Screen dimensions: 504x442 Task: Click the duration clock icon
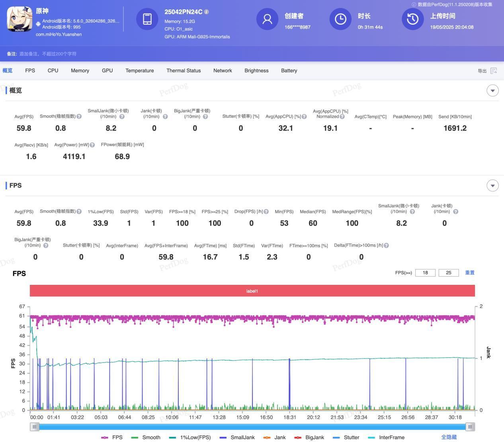(x=340, y=19)
